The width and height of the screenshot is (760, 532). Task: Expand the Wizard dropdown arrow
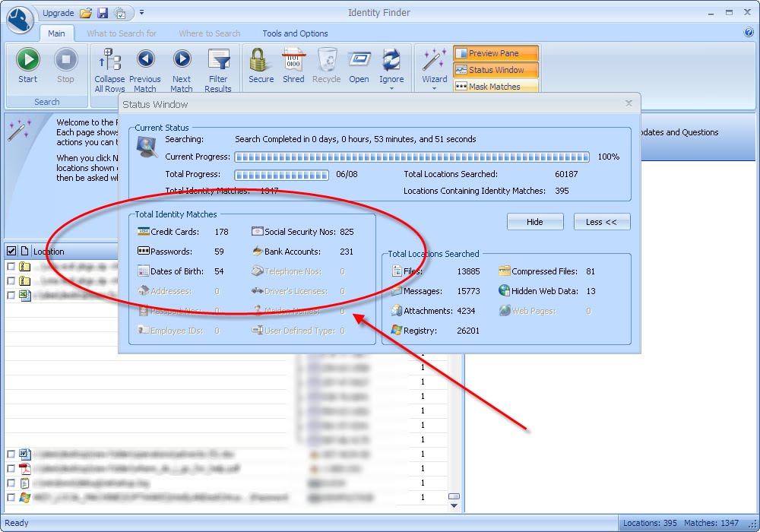pyautogui.click(x=434, y=89)
